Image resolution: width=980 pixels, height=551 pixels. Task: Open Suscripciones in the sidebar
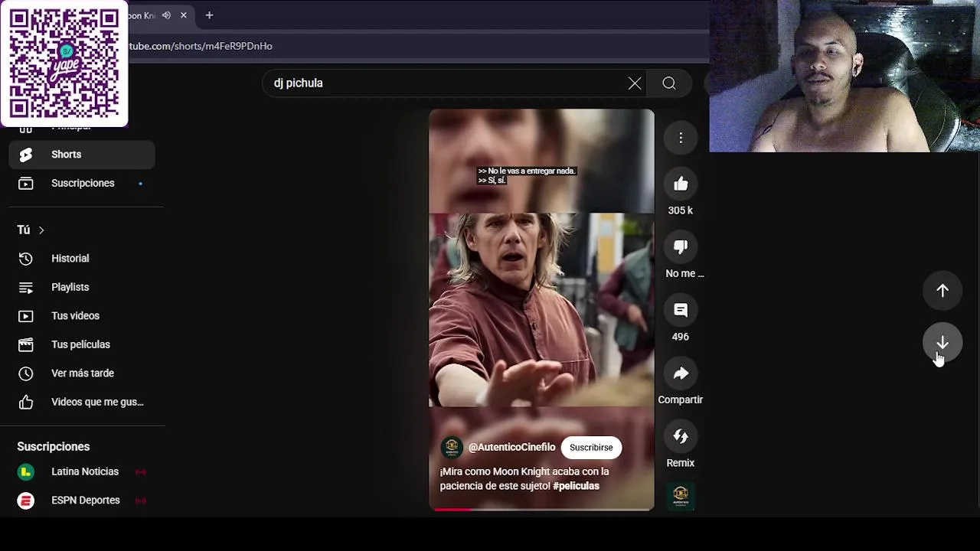pyautogui.click(x=82, y=184)
